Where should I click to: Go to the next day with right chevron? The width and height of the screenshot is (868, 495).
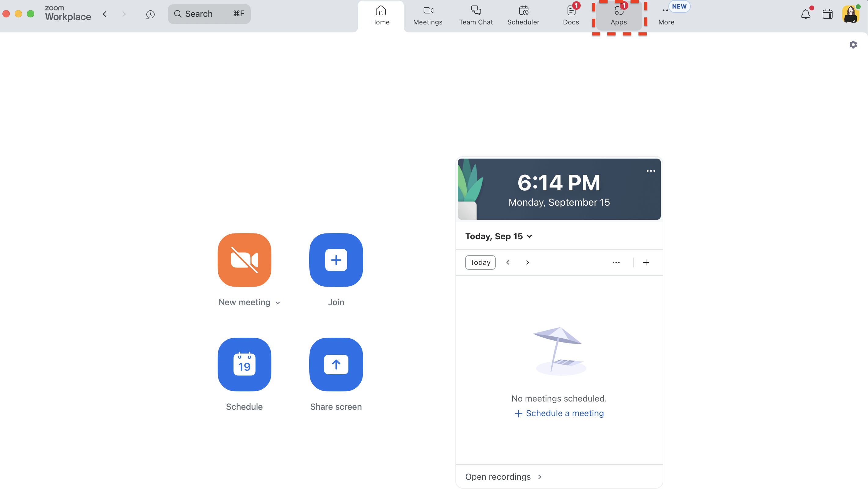point(527,262)
